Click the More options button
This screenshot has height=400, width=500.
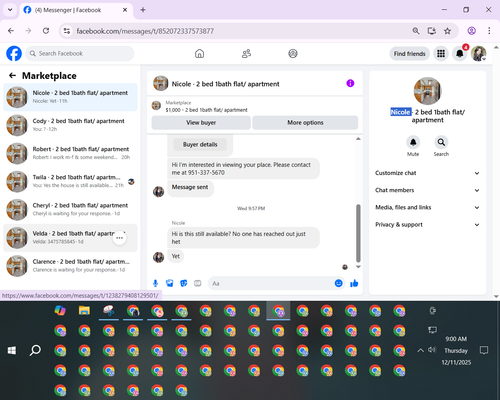pyautogui.click(x=305, y=123)
